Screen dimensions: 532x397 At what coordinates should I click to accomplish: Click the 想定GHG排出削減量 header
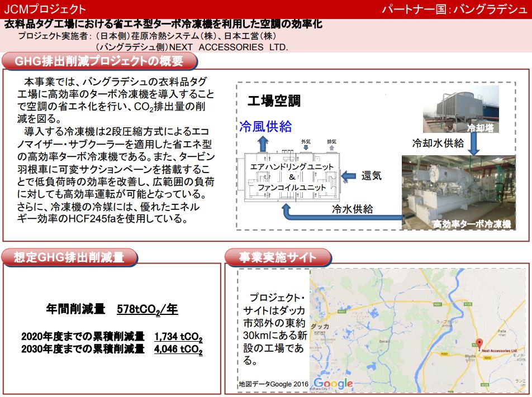(x=69, y=257)
